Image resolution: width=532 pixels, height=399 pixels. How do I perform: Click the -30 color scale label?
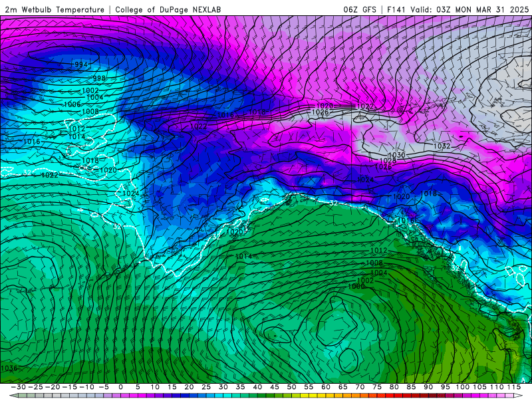(x=19, y=387)
